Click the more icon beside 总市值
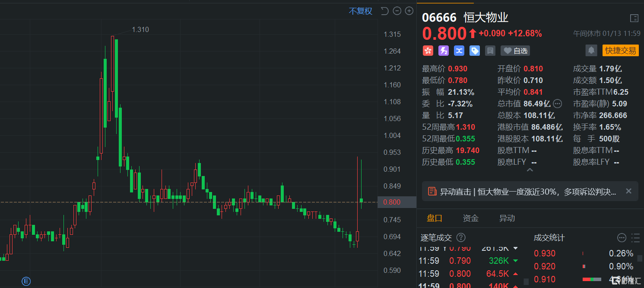644x288 pixels. click(558, 104)
